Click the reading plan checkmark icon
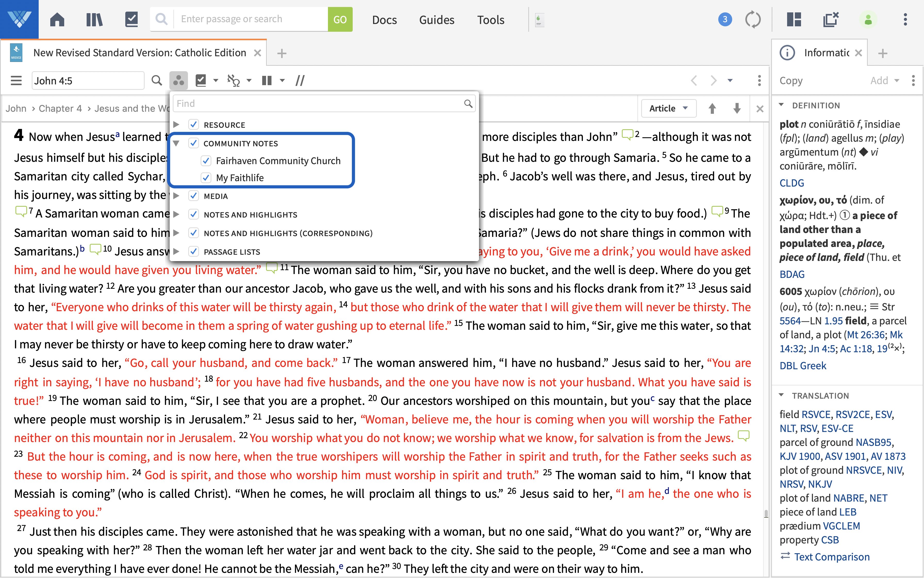The height and width of the screenshot is (578, 924). pyautogui.click(x=201, y=81)
